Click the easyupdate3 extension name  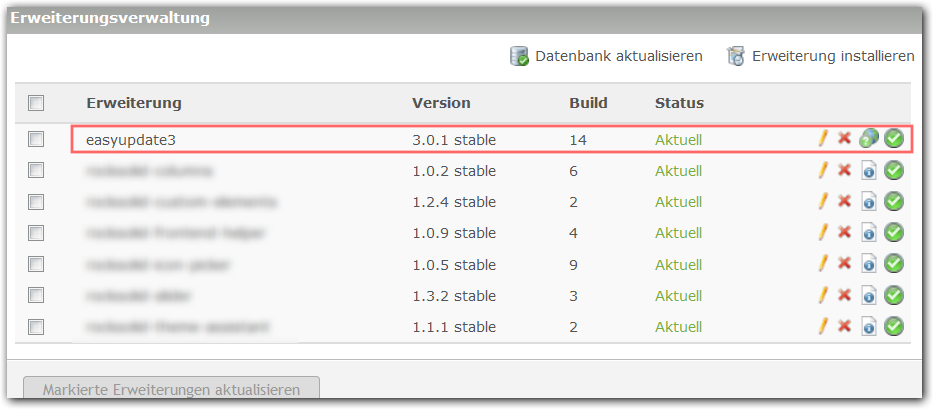coord(131,139)
